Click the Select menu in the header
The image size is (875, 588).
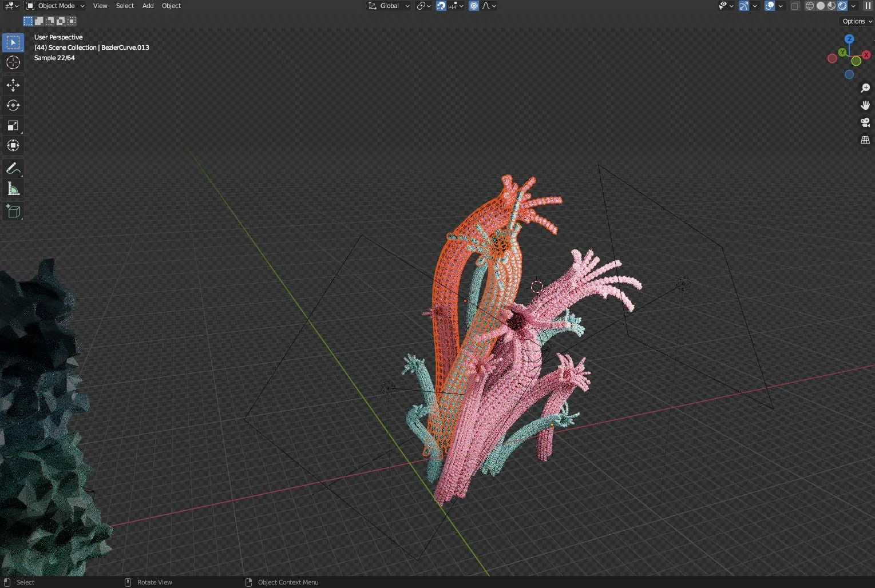tap(125, 6)
